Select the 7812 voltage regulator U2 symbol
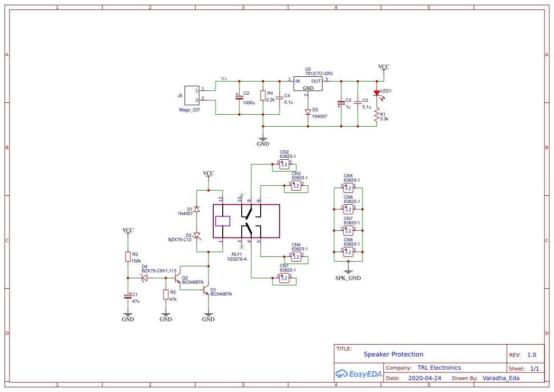 click(x=308, y=83)
